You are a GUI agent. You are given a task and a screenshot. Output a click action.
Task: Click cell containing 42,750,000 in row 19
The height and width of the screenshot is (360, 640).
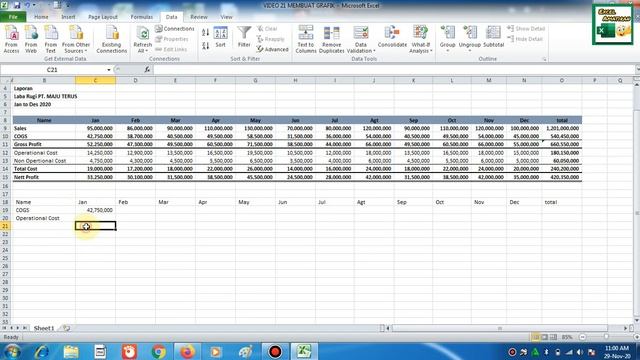point(96,210)
